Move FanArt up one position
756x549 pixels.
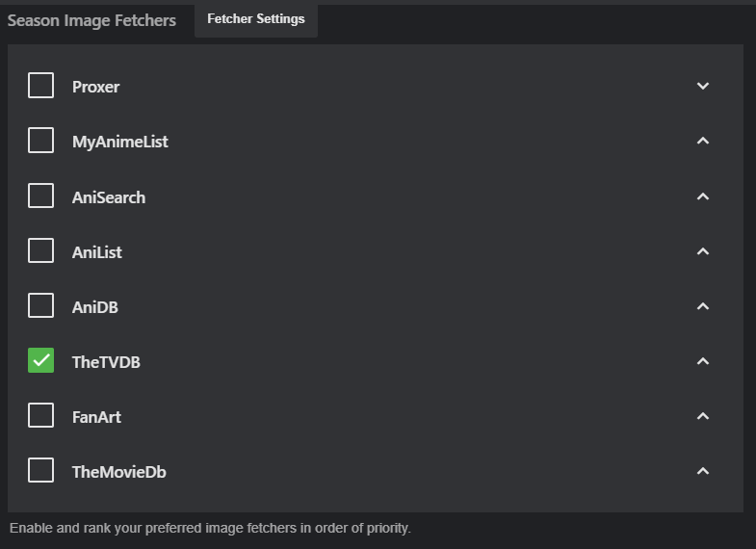(x=703, y=416)
